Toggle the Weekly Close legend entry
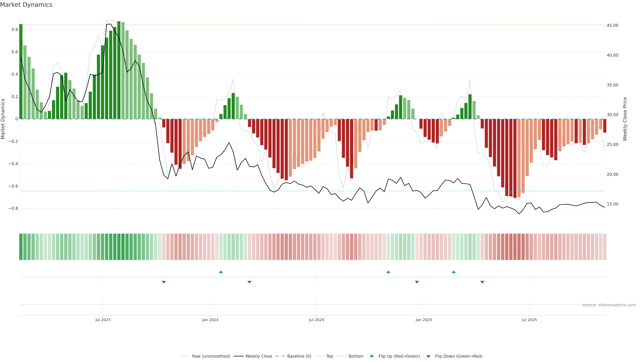 (x=258, y=356)
